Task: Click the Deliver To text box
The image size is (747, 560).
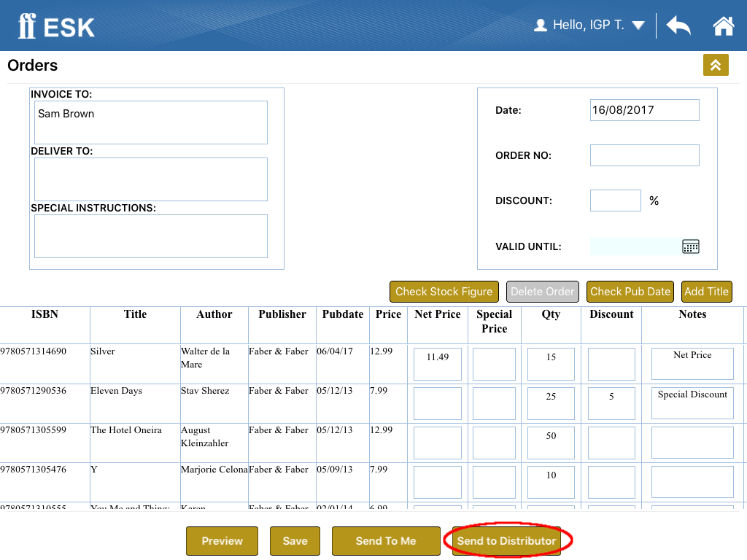Action: 150,179
